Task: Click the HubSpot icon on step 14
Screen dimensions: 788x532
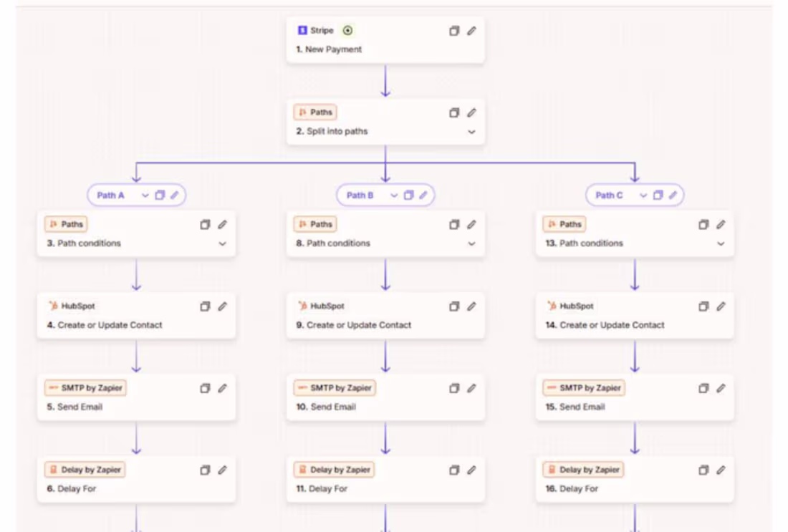Action: point(550,306)
